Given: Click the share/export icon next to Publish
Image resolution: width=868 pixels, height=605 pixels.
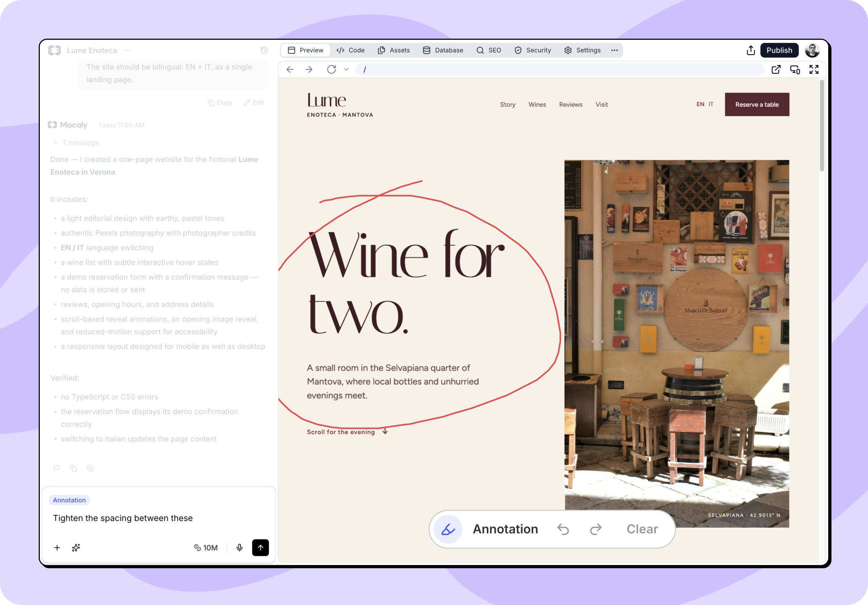Looking at the screenshot, I should point(751,50).
